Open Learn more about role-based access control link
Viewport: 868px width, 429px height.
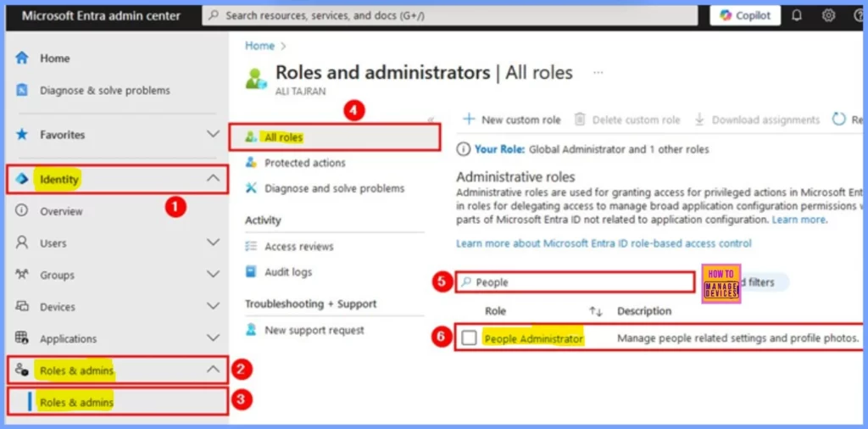(604, 243)
